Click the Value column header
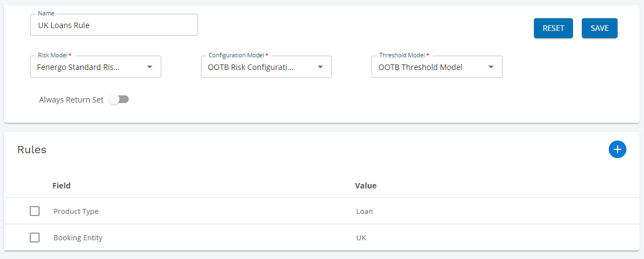This screenshot has height=259, width=644. [x=365, y=186]
